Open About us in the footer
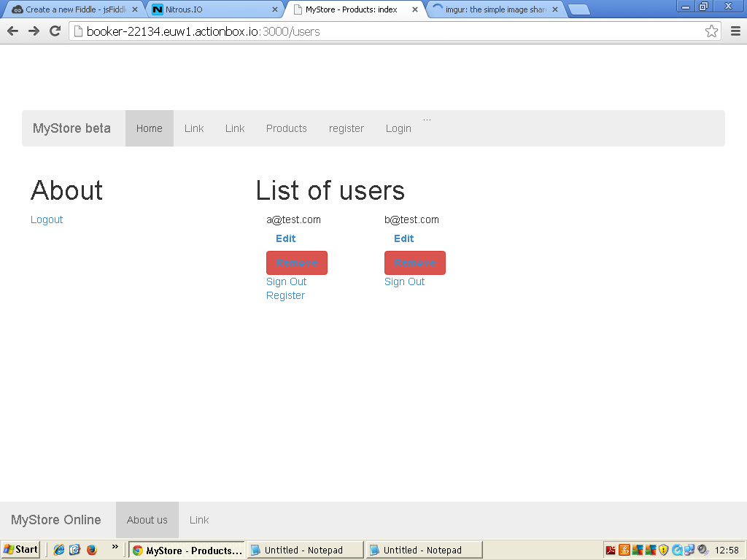Screen dimensions: 747x560 pos(147,519)
